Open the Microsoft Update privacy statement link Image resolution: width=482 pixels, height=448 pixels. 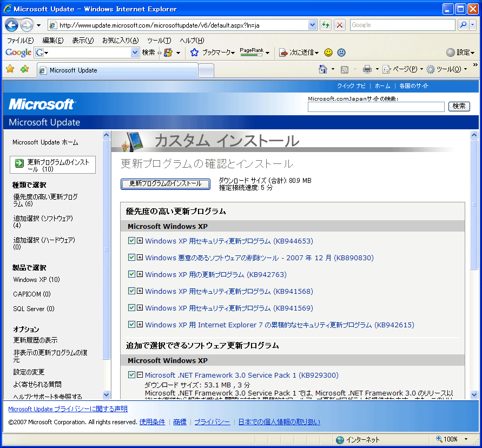(x=68, y=409)
